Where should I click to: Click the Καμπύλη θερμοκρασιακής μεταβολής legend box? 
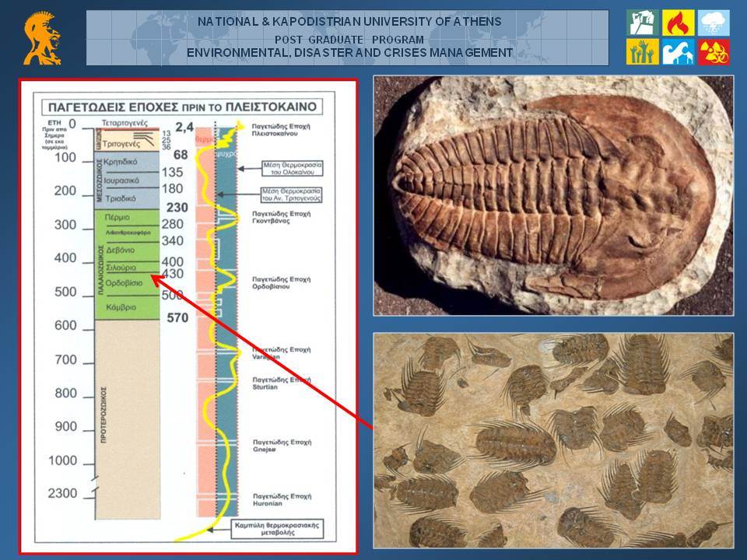277,529
